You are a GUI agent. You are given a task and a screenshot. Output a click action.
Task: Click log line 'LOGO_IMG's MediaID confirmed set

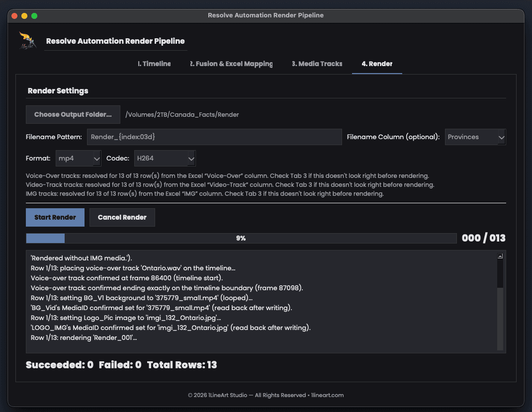tap(171, 328)
